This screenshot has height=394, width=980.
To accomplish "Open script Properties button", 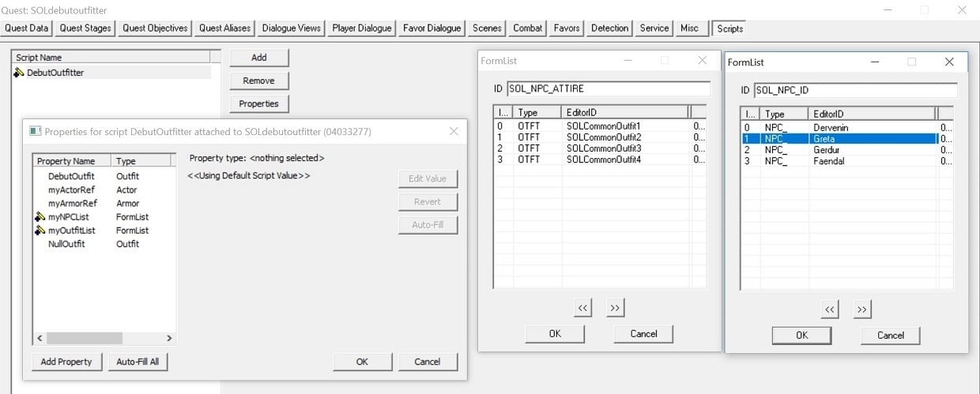I will (x=259, y=103).
